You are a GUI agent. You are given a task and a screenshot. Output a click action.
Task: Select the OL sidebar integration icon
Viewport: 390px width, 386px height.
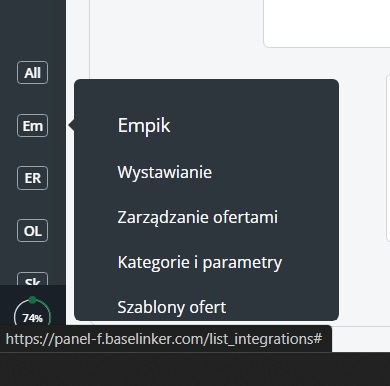coord(32,231)
